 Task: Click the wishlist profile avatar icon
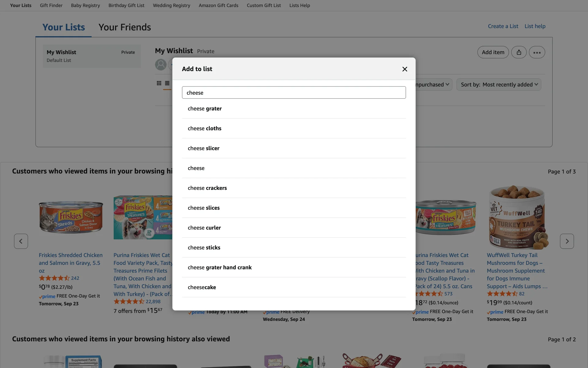click(x=161, y=65)
